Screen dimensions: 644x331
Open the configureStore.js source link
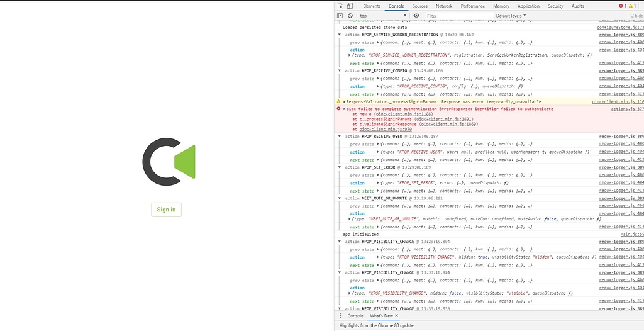[x=620, y=28]
